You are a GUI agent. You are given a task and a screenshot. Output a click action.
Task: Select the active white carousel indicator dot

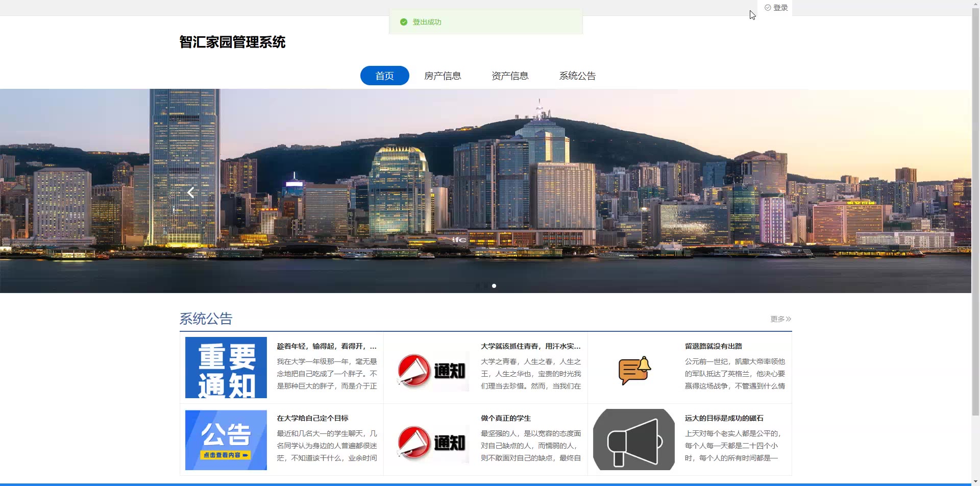click(494, 286)
